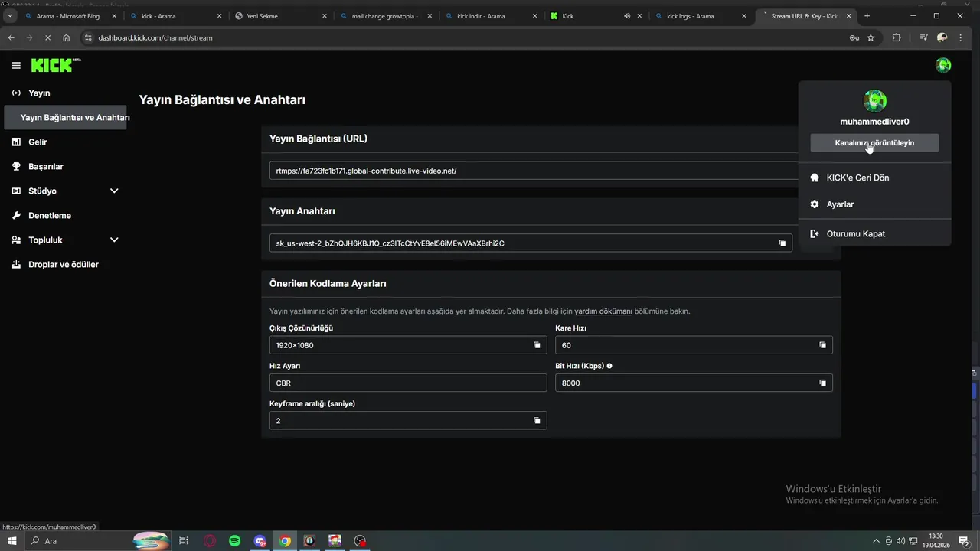Screen dimensions: 980x551
Task: Open the media control icon in Chrome toolbar
Action: coord(923,37)
